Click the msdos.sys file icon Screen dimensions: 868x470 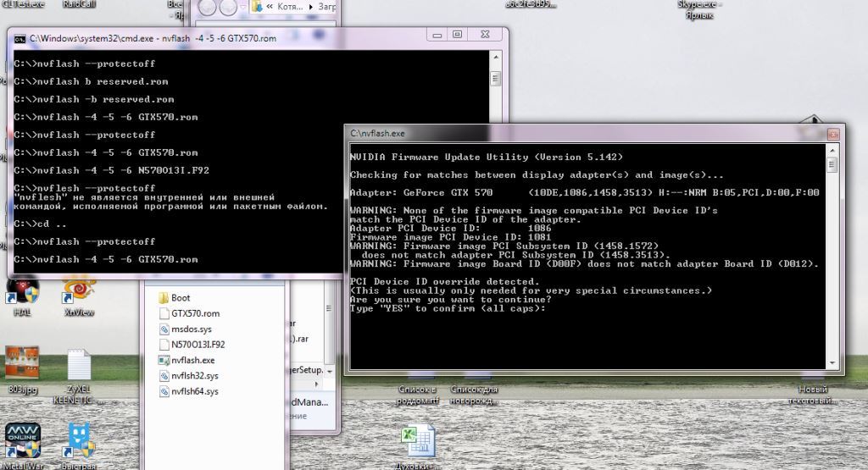[164, 329]
